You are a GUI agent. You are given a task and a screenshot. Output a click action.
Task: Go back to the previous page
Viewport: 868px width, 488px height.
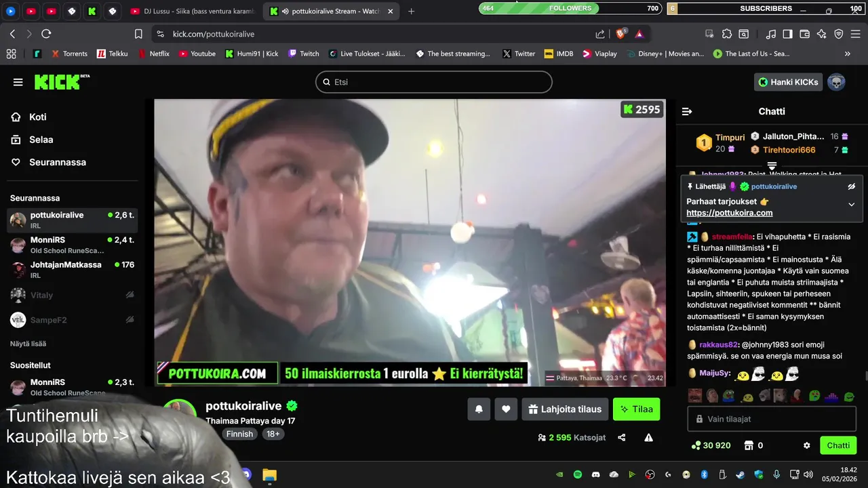pos(12,34)
